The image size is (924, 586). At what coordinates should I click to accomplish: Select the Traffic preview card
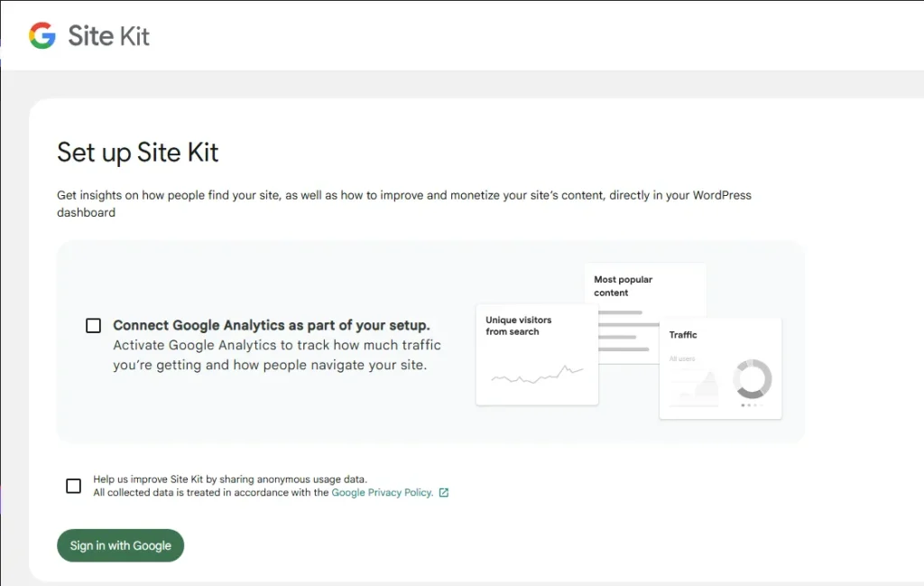point(720,367)
